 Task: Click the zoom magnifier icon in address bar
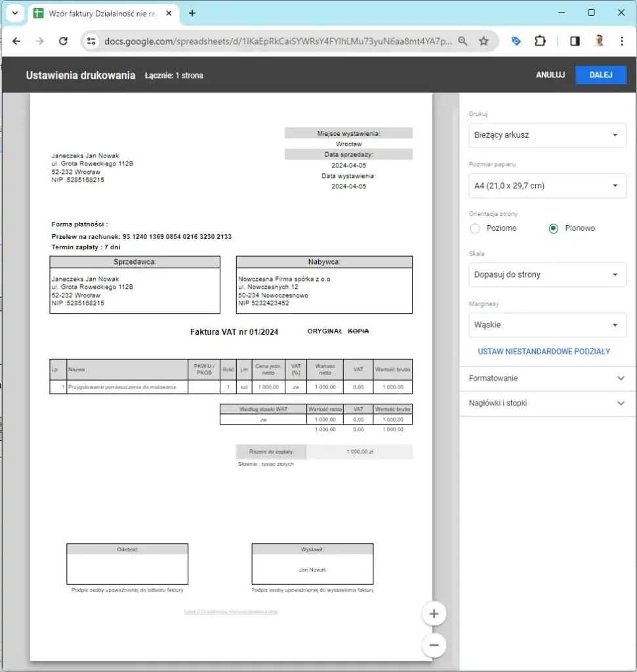pyautogui.click(x=462, y=41)
